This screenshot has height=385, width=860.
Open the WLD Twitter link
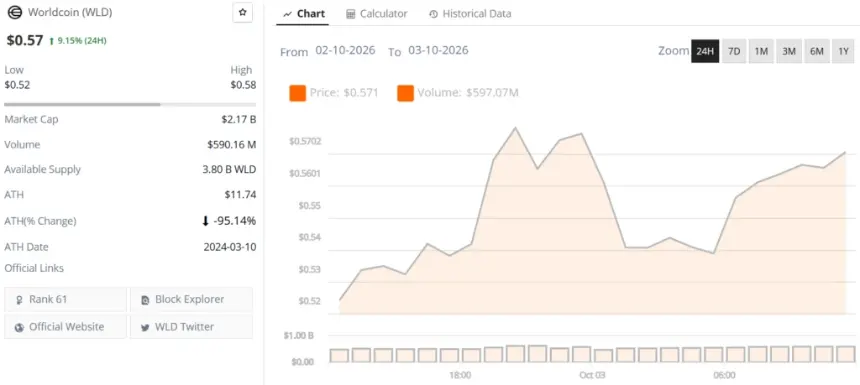click(191, 327)
